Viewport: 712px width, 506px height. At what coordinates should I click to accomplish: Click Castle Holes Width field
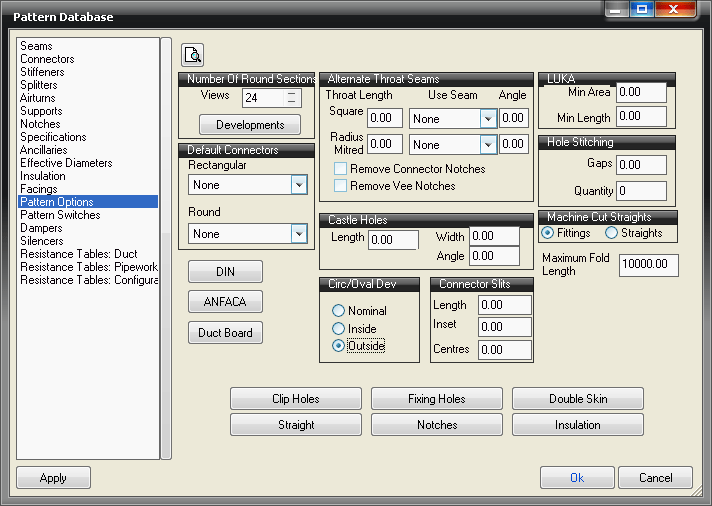click(x=494, y=236)
